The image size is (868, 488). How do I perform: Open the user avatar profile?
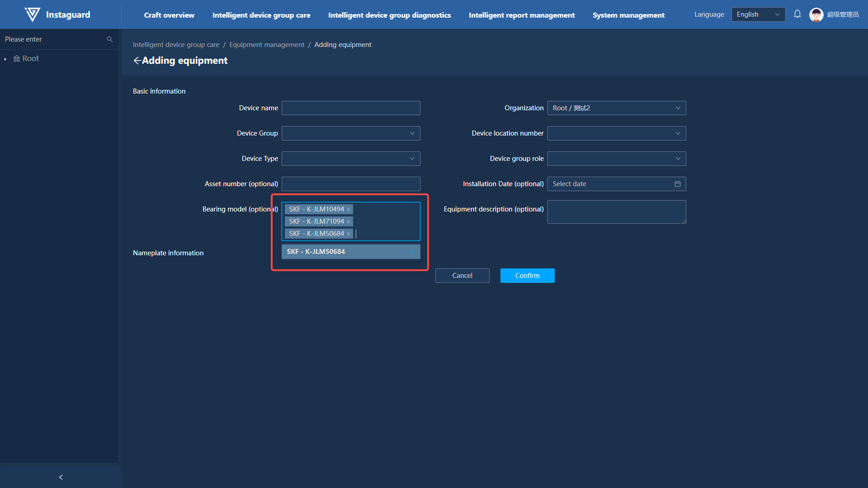coord(816,14)
